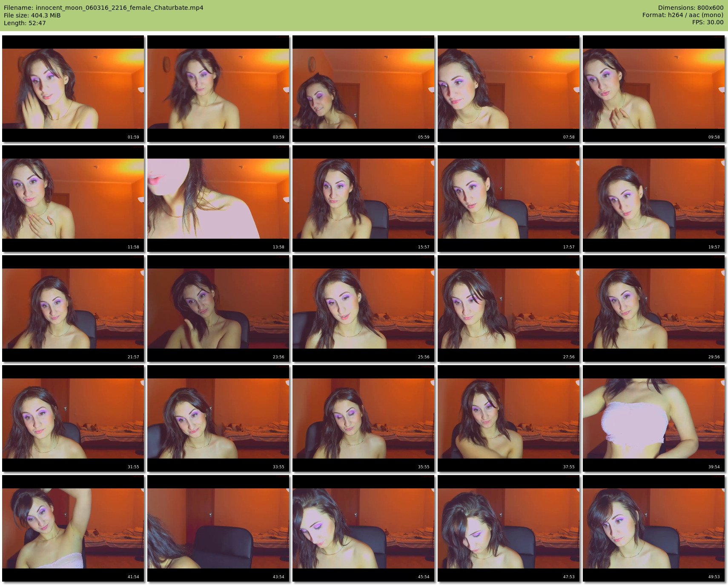Click the 'Format: h264 / aac (mono)' text
This screenshot has height=585, width=728.
click(683, 15)
